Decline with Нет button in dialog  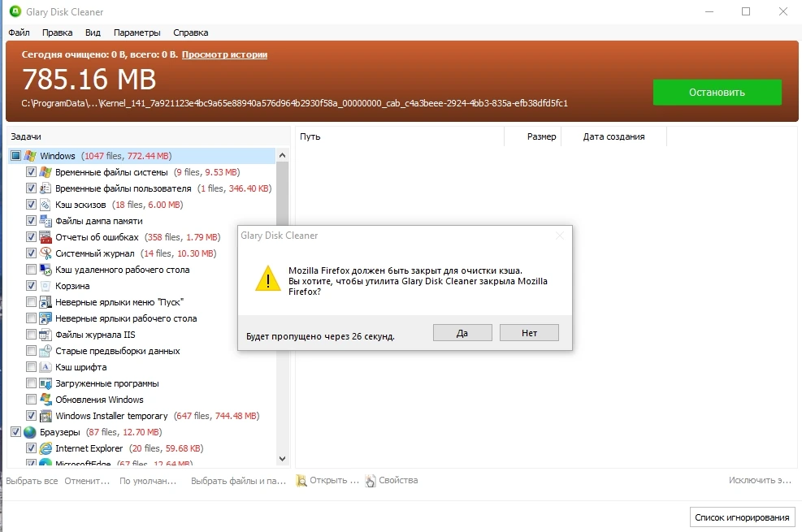click(529, 333)
